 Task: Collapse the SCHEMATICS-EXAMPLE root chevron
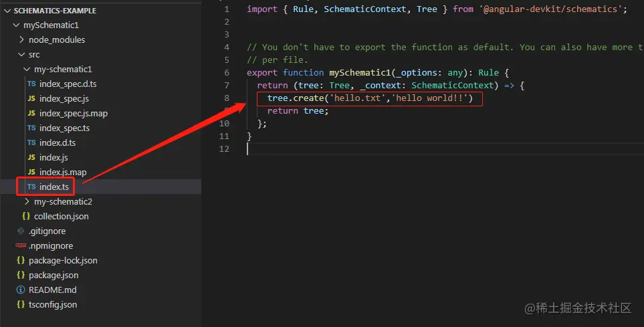pyautogui.click(x=7, y=11)
